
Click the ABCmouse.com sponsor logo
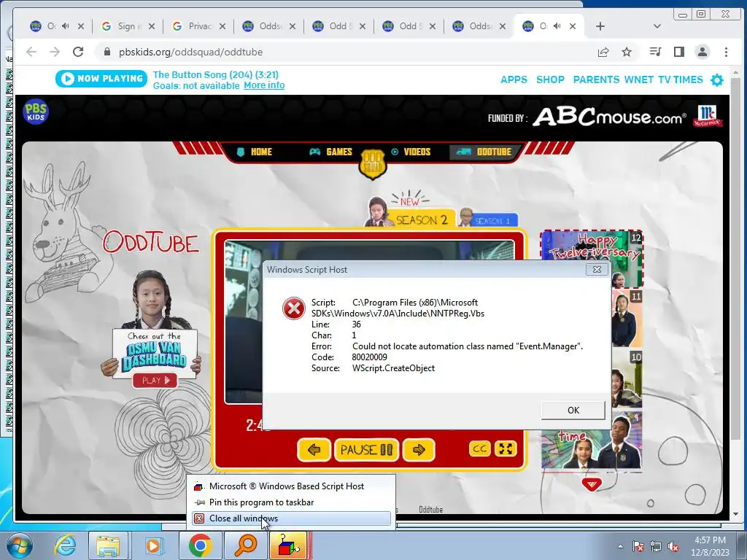click(x=609, y=117)
